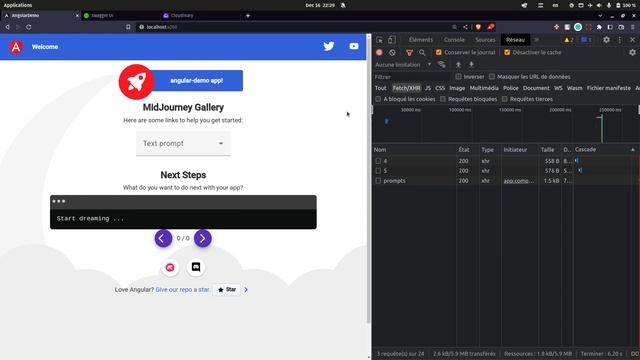Screen dimensions: 640x360
Task: Open network conditions wifi icon
Action: [x=441, y=64]
